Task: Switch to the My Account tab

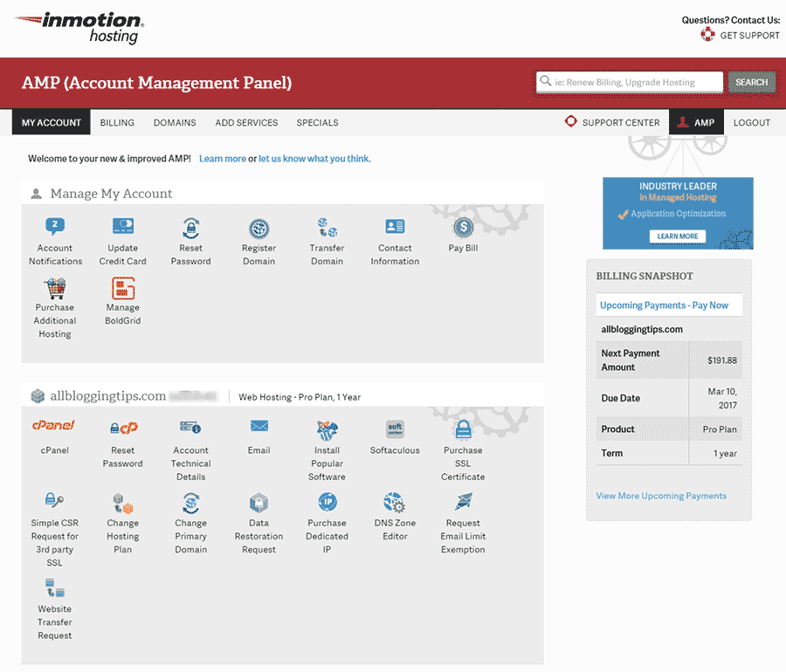Action: [x=52, y=123]
